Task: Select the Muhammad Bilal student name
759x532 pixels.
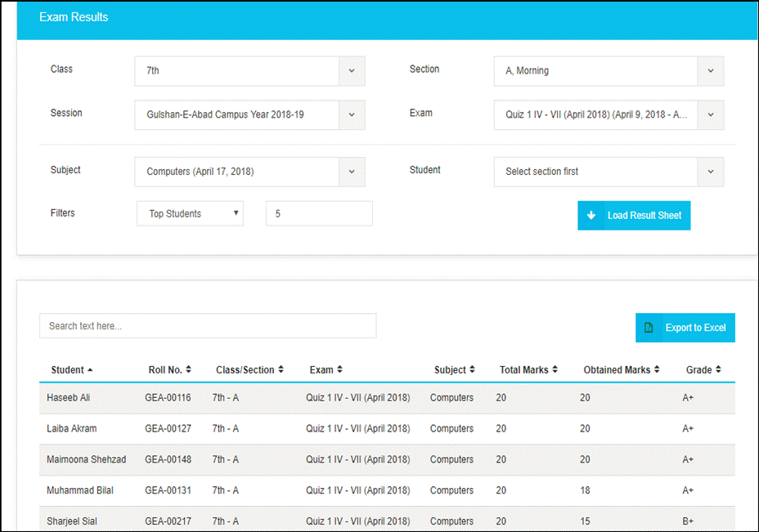Action: 80,490
